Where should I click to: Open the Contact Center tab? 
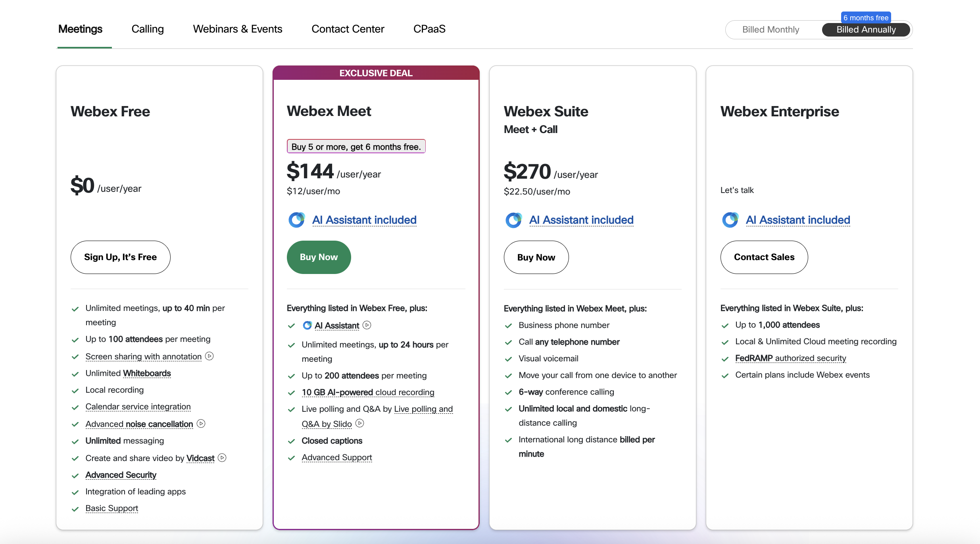pyautogui.click(x=348, y=29)
